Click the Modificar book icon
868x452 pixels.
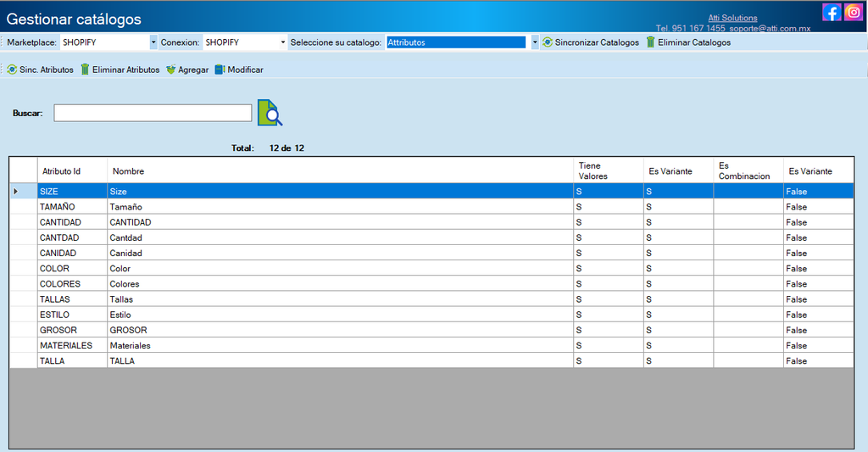[220, 70]
